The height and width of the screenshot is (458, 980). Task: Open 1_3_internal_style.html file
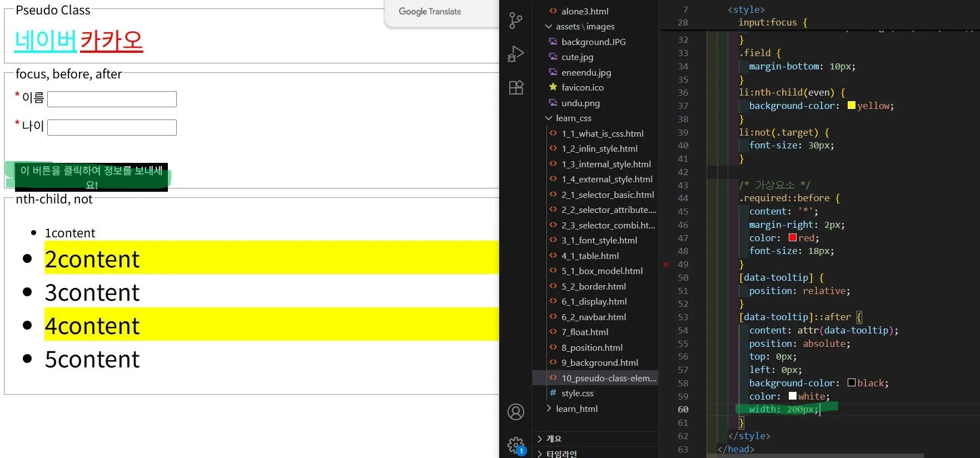click(x=606, y=164)
